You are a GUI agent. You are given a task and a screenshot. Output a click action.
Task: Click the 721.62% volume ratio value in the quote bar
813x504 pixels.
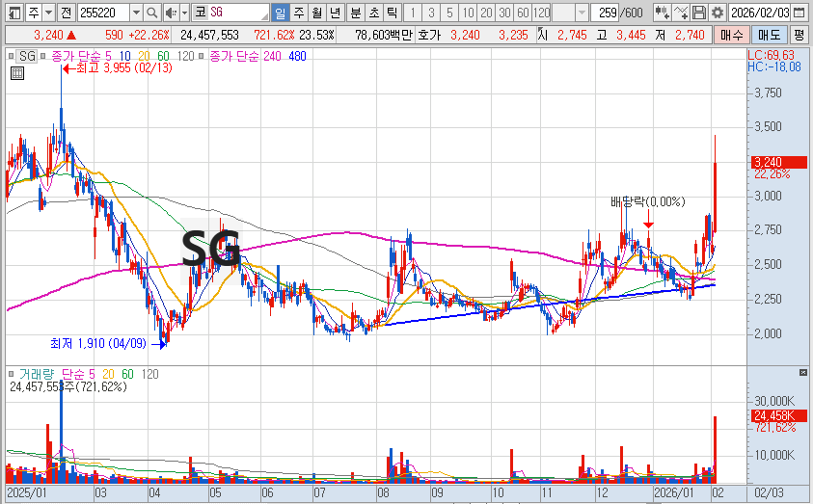tap(274, 36)
